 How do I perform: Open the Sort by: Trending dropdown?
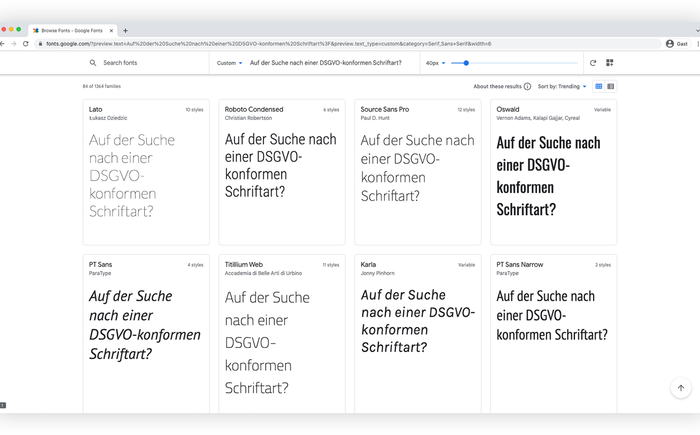coord(562,87)
